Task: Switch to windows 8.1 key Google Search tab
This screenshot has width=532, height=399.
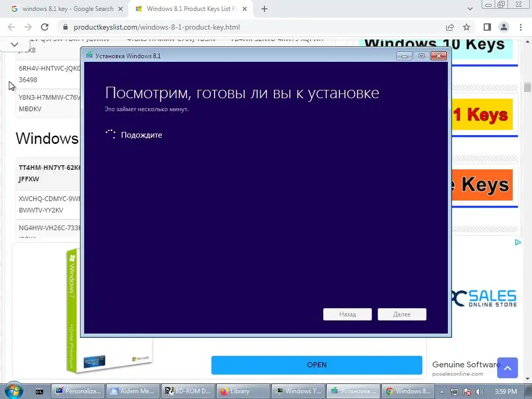Action: coord(67,9)
